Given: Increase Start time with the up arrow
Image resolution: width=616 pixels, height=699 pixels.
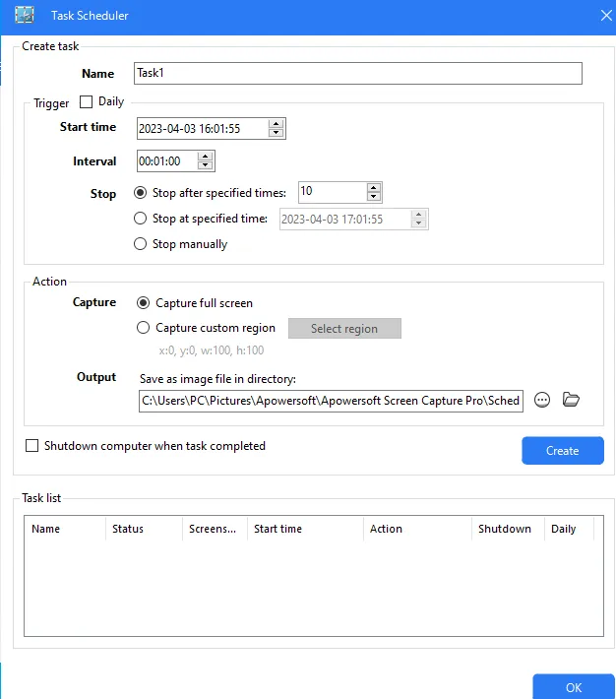Looking at the screenshot, I should pos(277,124).
